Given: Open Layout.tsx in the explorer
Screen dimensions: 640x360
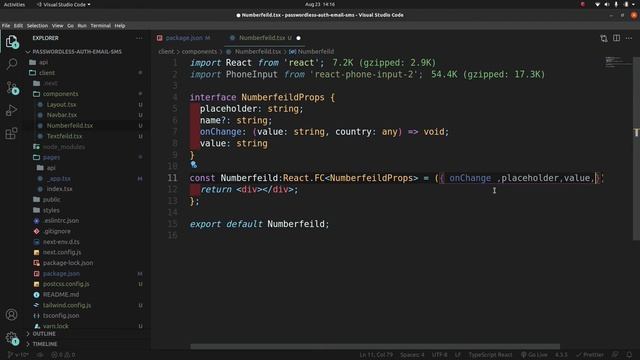Looking at the screenshot, I should point(61,104).
